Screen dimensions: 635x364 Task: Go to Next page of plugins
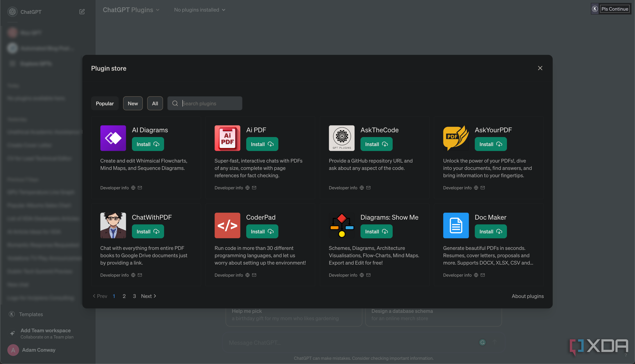click(x=148, y=296)
